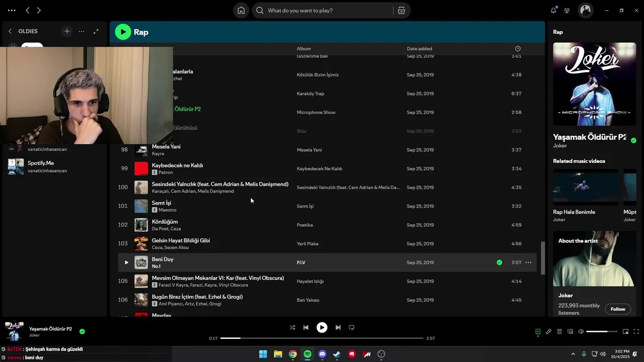
Task: Open more options for Beni Duy row
Action: pos(528,262)
